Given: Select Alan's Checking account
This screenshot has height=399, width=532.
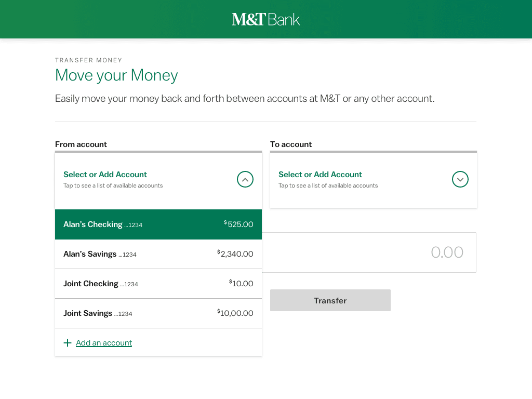Looking at the screenshot, I should click(x=158, y=224).
